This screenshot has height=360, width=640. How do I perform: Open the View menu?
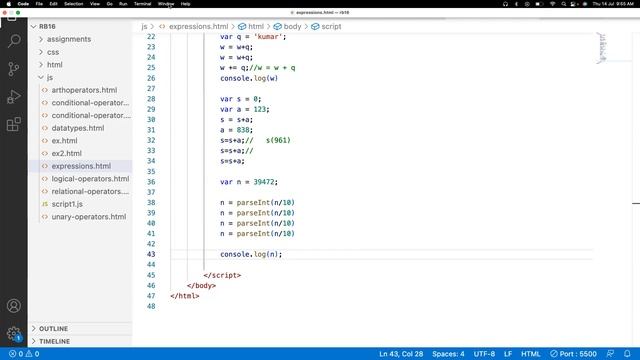tap(95, 4)
